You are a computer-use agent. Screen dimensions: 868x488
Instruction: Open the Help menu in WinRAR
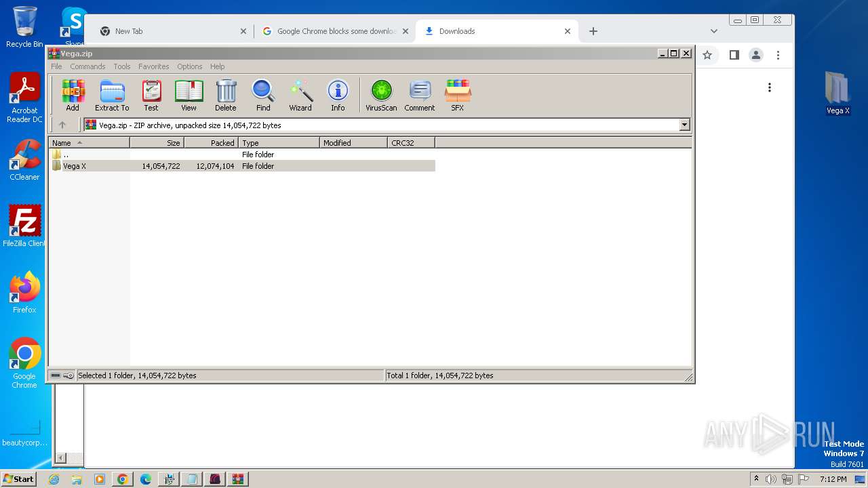tap(217, 66)
